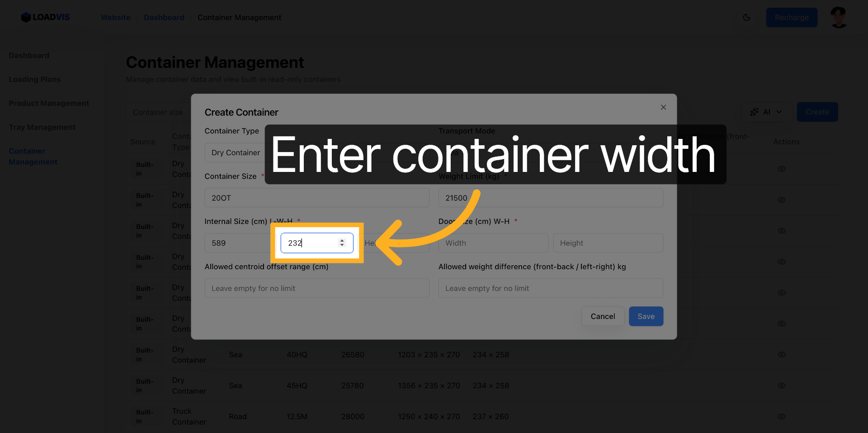Click the Recharge button
The image size is (868, 433).
click(791, 18)
